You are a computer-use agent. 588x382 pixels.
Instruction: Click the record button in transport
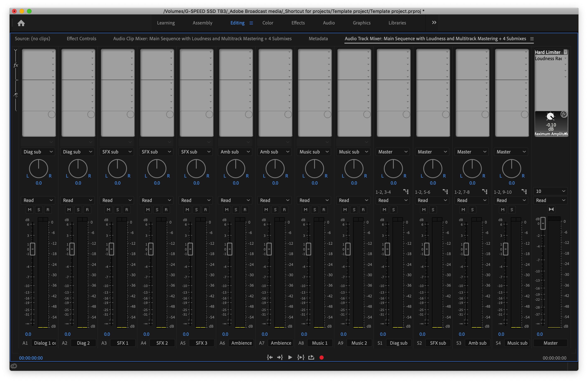pos(321,357)
